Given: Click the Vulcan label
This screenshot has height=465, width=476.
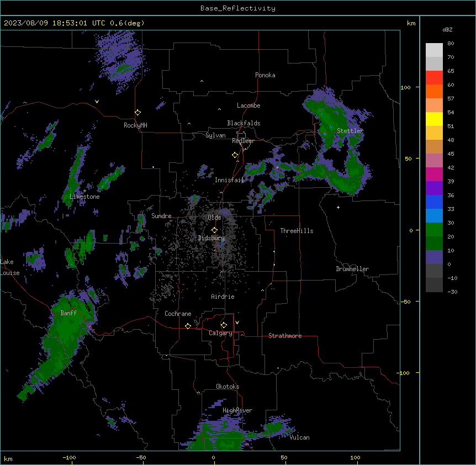Looking at the screenshot, I should point(299,437).
